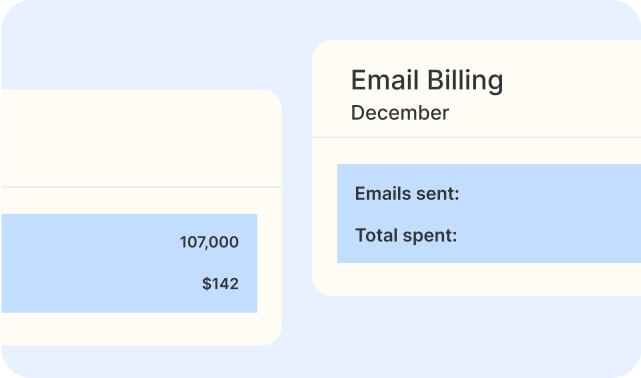Click the divider line in the left card
This screenshot has height=378, width=641.
click(x=141, y=187)
